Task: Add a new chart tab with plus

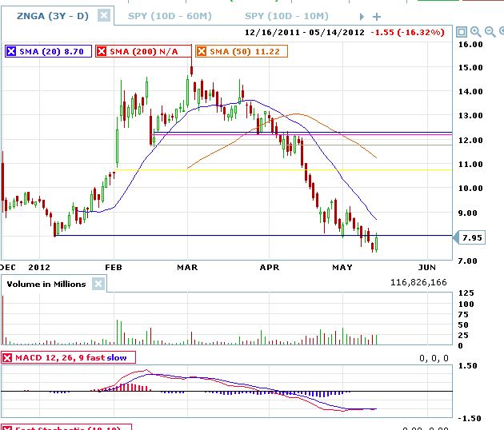Action: point(377,17)
